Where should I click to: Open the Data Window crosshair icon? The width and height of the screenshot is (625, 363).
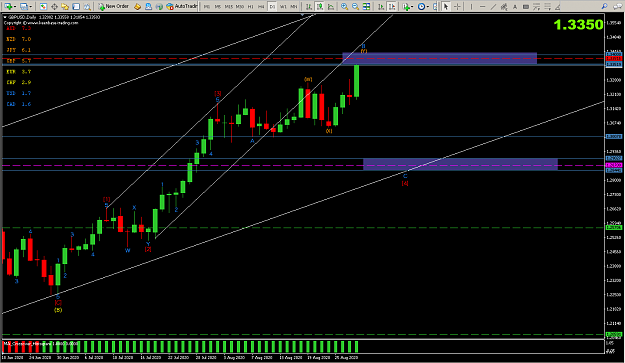(54, 6)
